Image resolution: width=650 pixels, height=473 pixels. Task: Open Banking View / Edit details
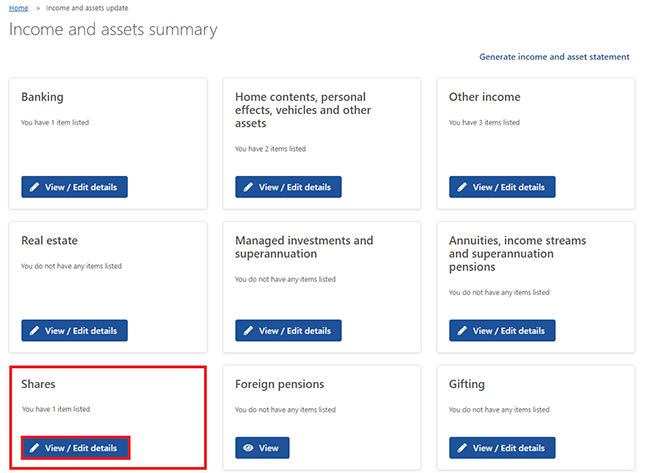pyautogui.click(x=74, y=187)
